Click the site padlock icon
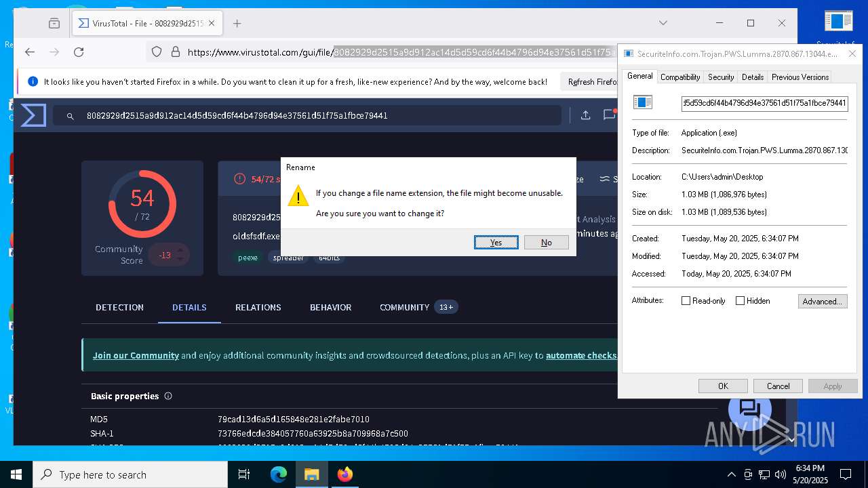This screenshot has height=488, width=868. pyautogui.click(x=175, y=52)
